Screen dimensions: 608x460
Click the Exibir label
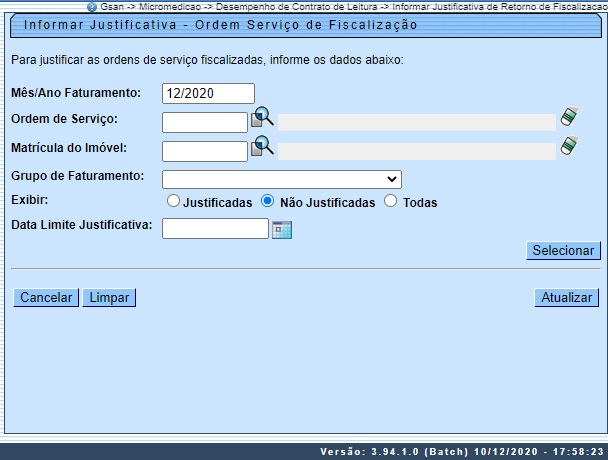click(29, 200)
